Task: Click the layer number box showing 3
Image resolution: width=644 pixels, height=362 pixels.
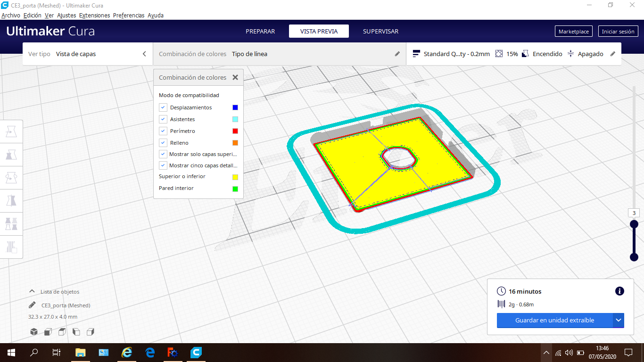Action: click(634, 213)
